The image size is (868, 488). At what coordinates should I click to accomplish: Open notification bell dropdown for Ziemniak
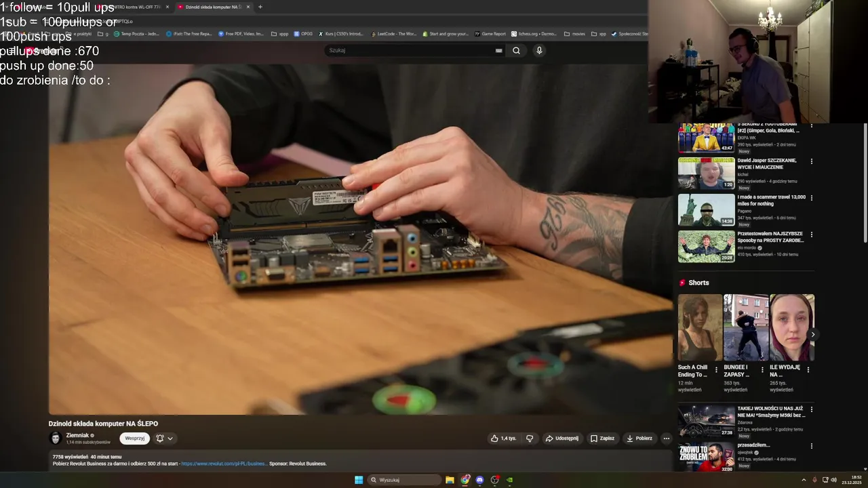click(165, 439)
